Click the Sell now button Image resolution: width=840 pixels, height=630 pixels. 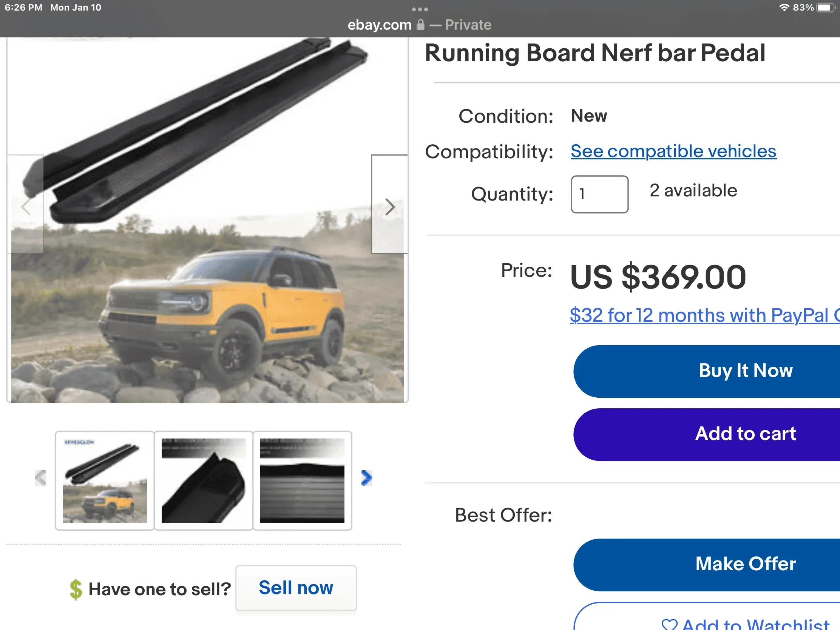[296, 587]
